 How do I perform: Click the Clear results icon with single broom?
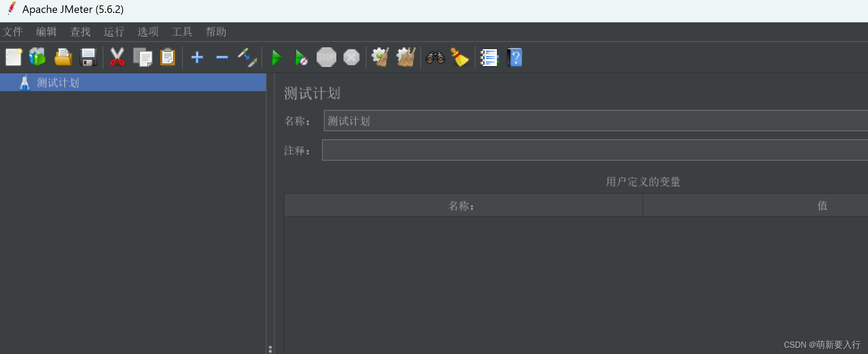[x=380, y=57]
